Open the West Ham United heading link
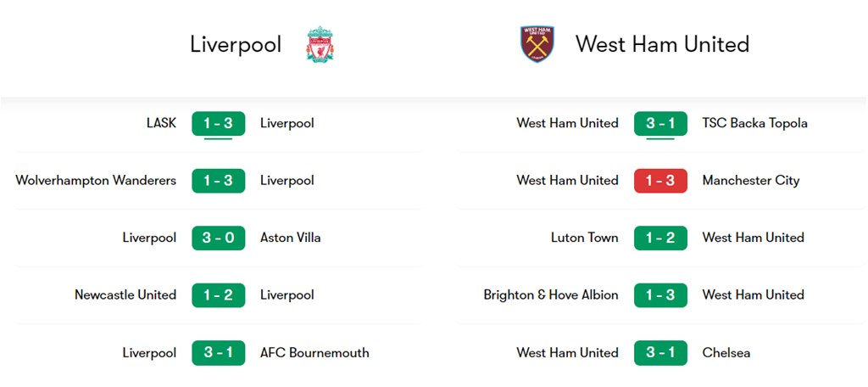The width and height of the screenshot is (868, 387). click(x=662, y=44)
